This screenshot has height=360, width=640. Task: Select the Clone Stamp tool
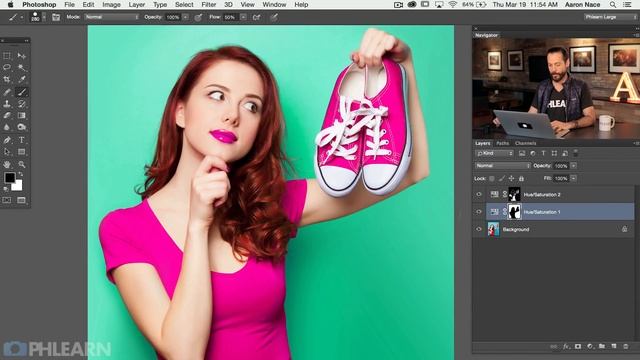point(7,104)
